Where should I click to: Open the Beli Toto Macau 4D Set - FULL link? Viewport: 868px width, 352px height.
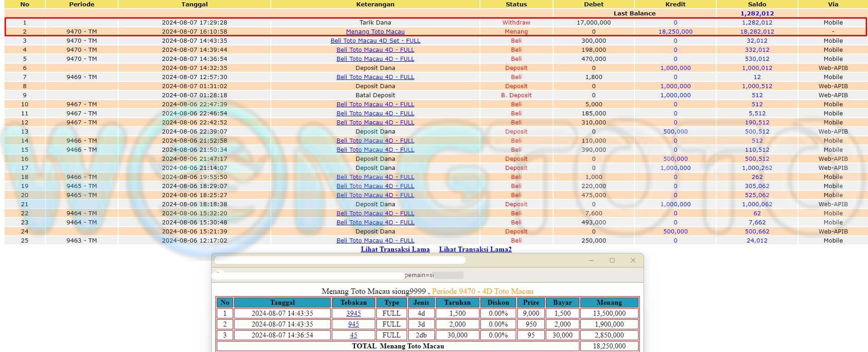pos(375,41)
